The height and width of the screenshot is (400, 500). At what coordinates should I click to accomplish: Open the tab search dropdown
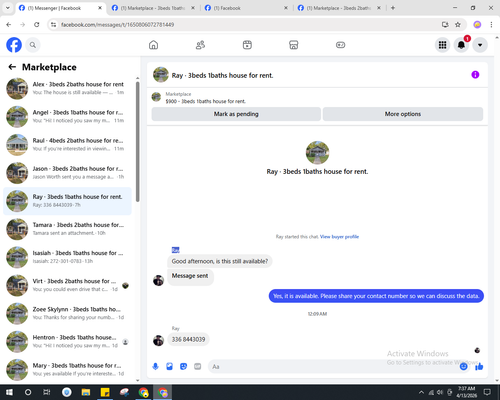[7, 8]
